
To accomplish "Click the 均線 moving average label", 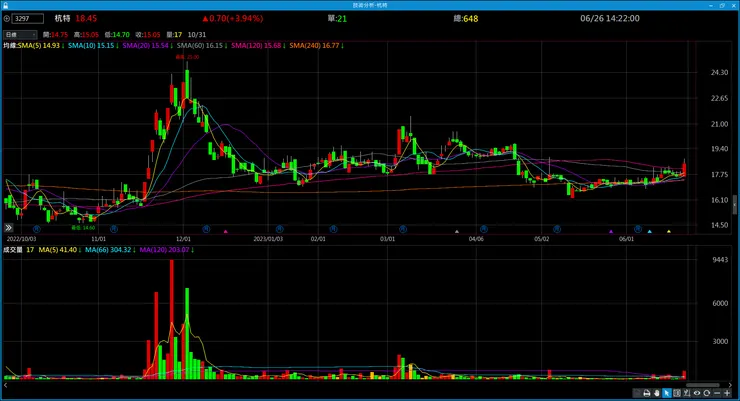I will point(10,46).
